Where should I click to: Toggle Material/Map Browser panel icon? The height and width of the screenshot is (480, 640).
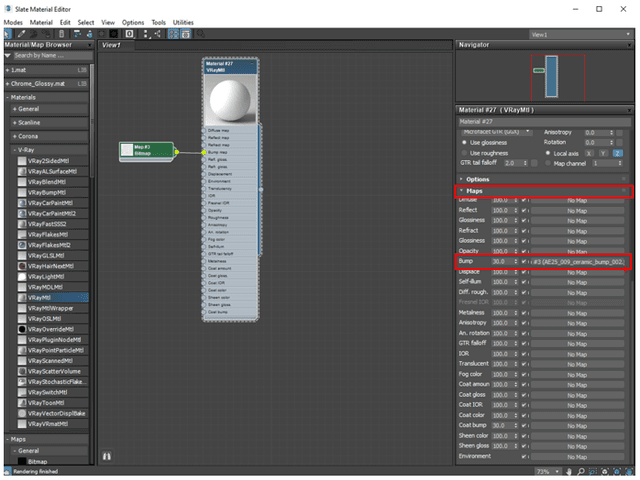(173, 34)
